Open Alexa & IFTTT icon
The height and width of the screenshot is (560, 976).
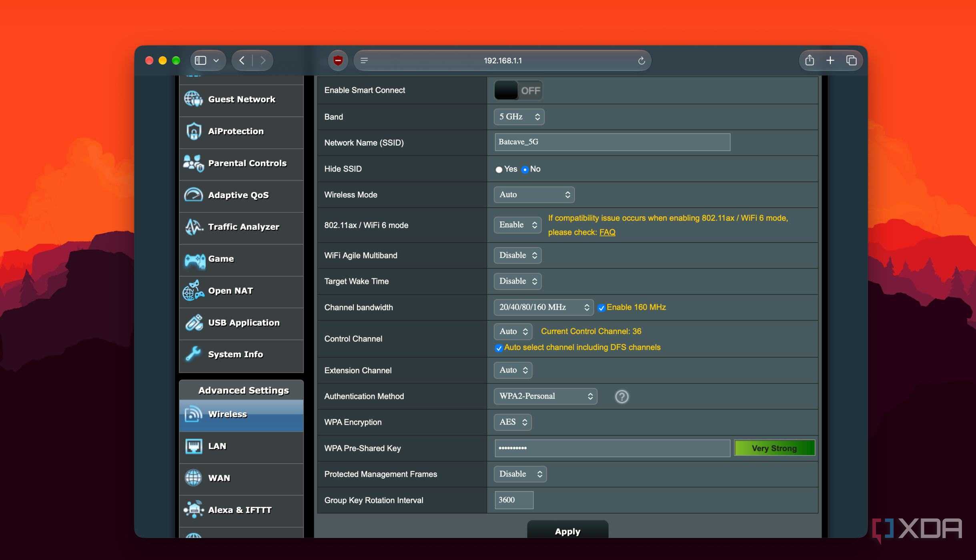194,510
